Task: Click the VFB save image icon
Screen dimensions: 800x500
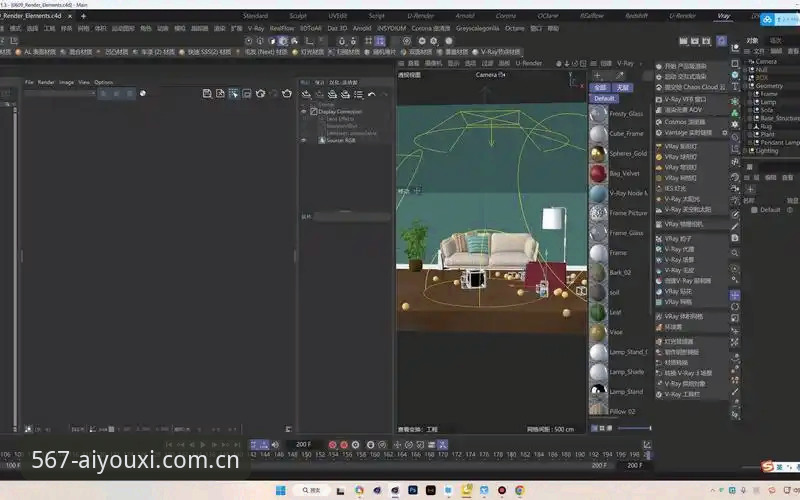Action: [207, 93]
